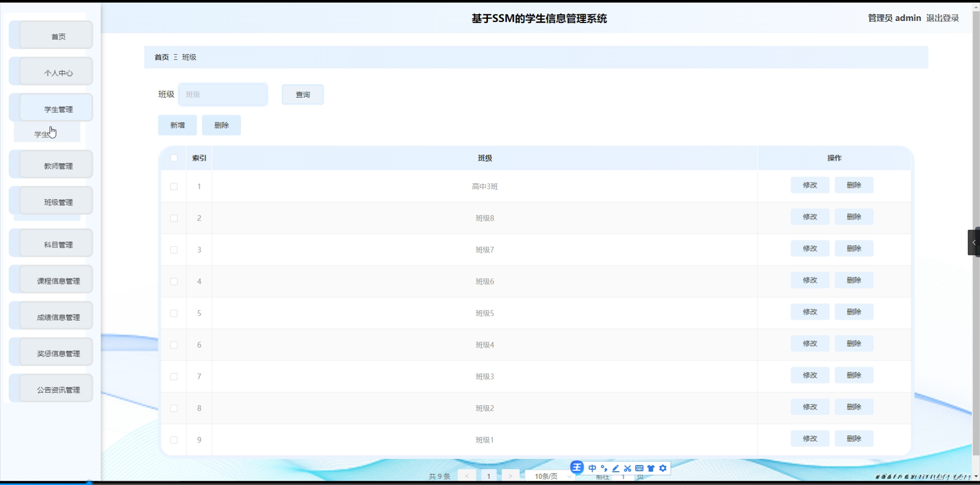Click the 查询 search button
This screenshot has width=980, height=485.
(303, 94)
